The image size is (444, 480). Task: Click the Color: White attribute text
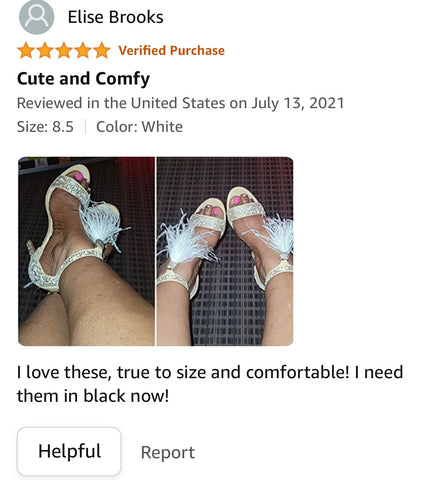139,127
